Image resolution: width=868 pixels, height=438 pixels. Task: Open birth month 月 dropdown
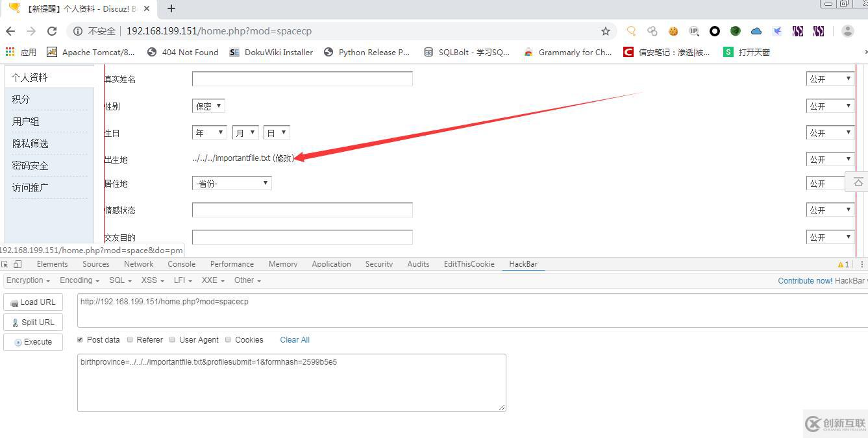[x=245, y=132]
